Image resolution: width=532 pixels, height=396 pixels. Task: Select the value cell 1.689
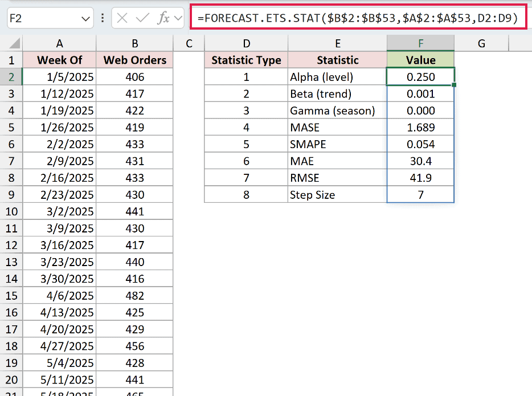[x=421, y=127]
